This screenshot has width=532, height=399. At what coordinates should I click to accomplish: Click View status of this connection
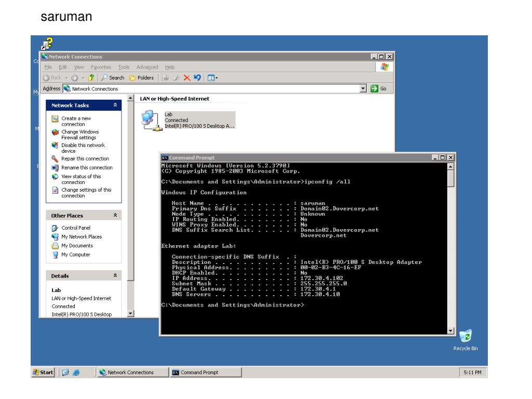click(x=81, y=179)
